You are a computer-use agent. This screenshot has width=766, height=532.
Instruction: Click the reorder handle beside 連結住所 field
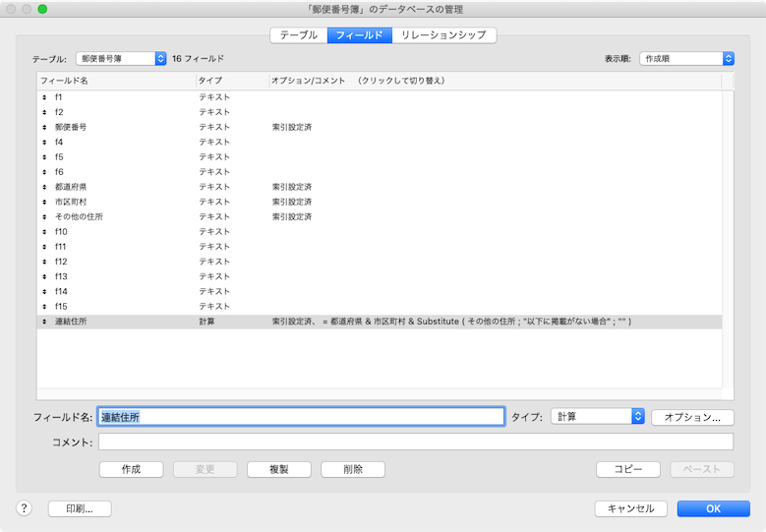click(x=44, y=322)
